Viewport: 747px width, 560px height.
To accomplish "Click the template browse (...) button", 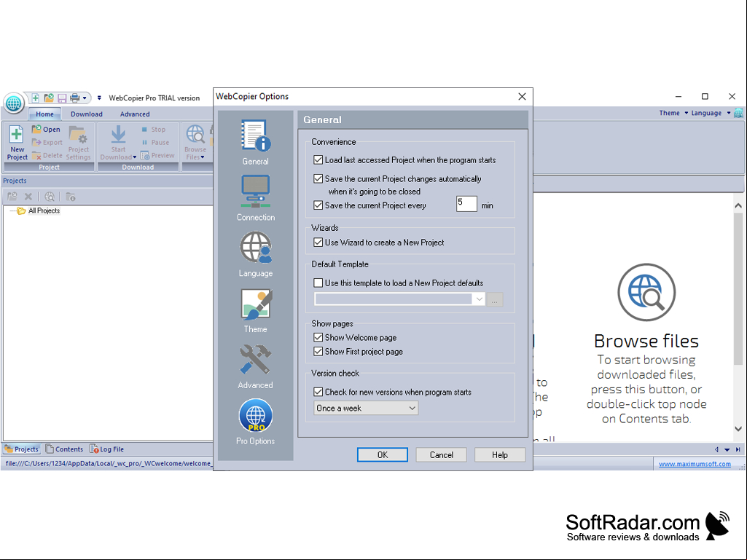I will pos(495,299).
